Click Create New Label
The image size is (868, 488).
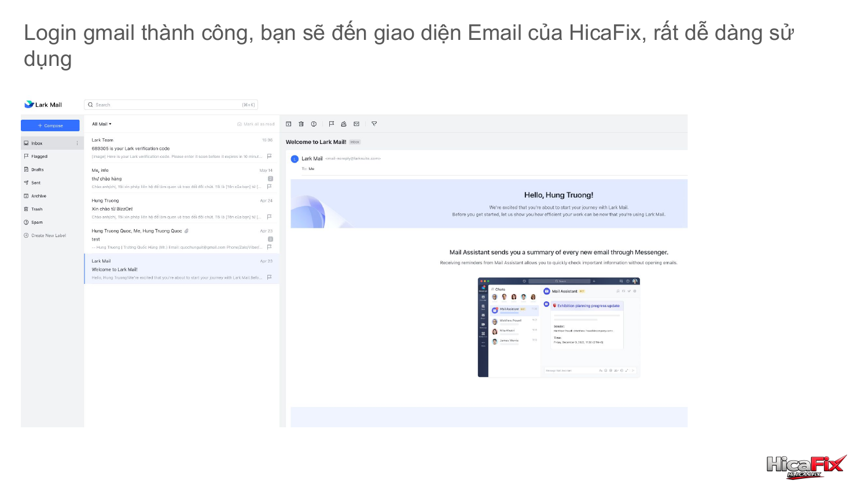[45, 235]
